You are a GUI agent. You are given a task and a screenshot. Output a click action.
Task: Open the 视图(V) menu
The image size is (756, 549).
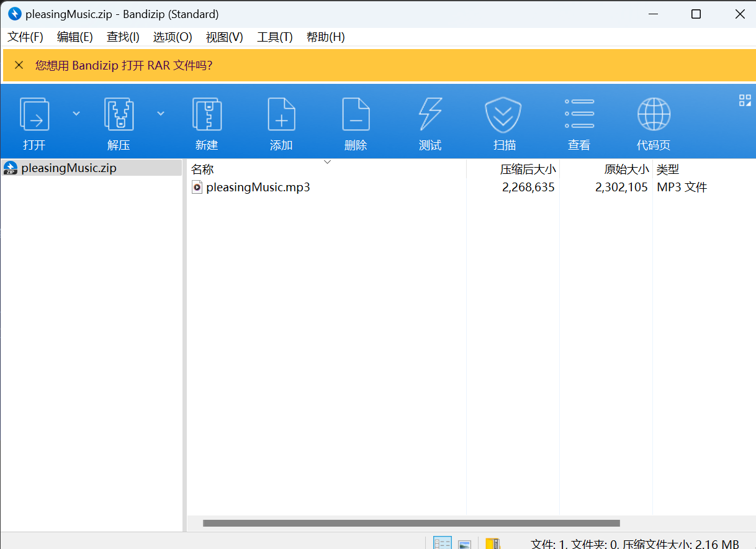225,37
